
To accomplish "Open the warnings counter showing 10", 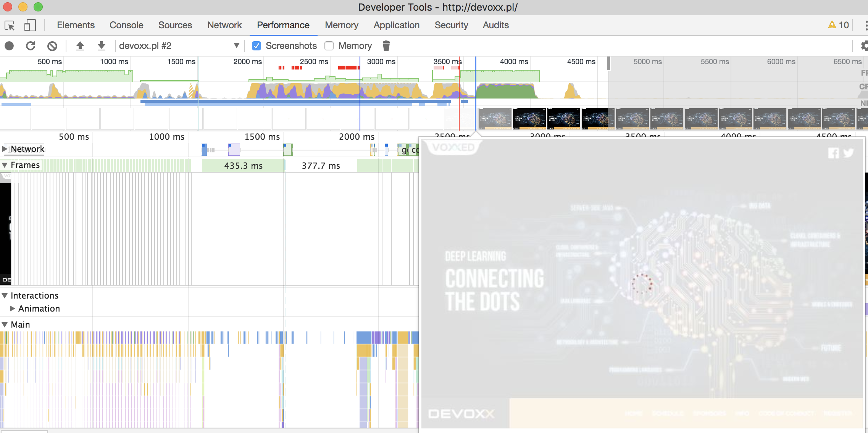I will click(x=839, y=25).
